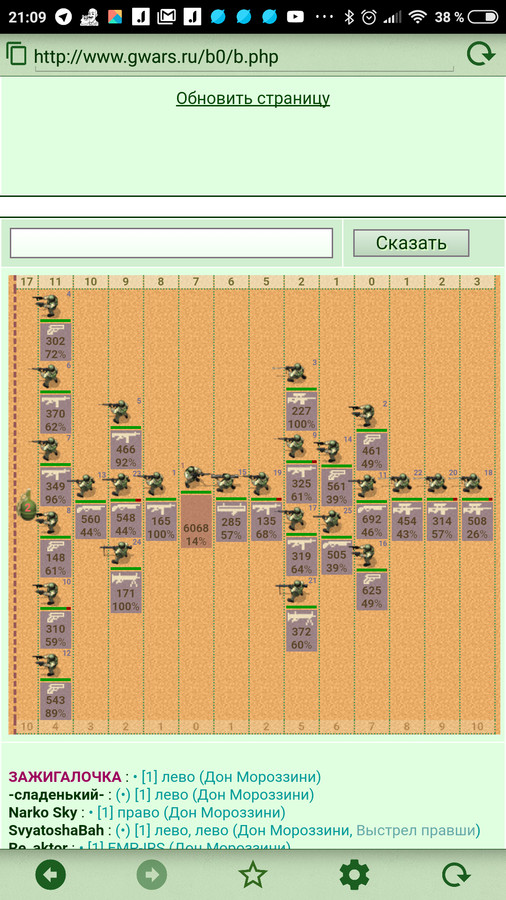Select the URL text gwars.ru/b0/b.php

click(x=156, y=57)
